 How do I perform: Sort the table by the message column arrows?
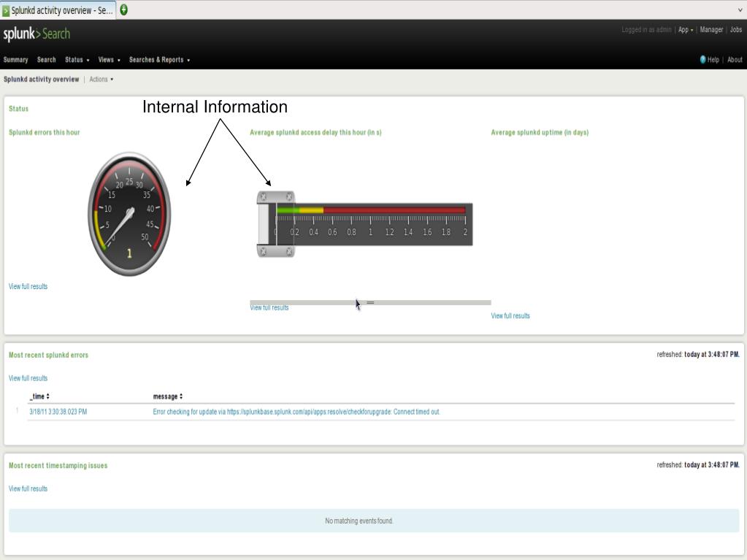pos(181,396)
